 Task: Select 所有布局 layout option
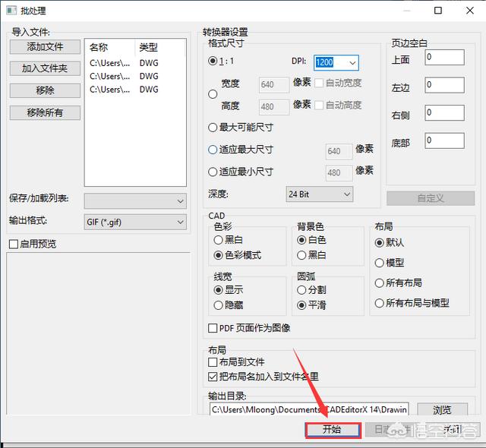(380, 283)
